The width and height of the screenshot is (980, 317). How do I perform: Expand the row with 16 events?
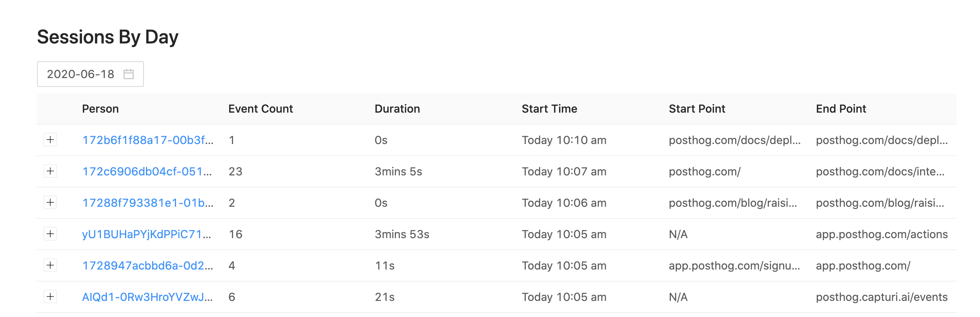pyautogui.click(x=50, y=234)
